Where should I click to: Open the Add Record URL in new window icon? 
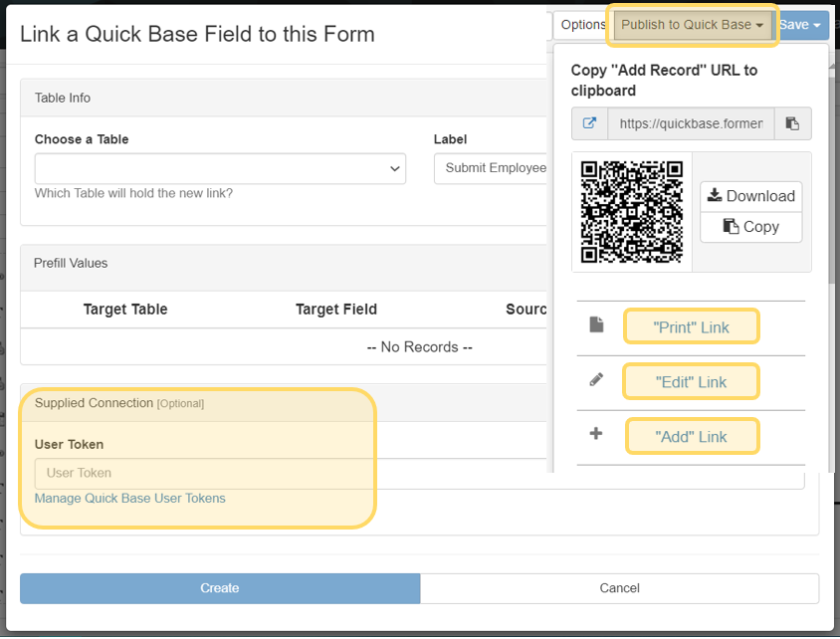click(589, 123)
